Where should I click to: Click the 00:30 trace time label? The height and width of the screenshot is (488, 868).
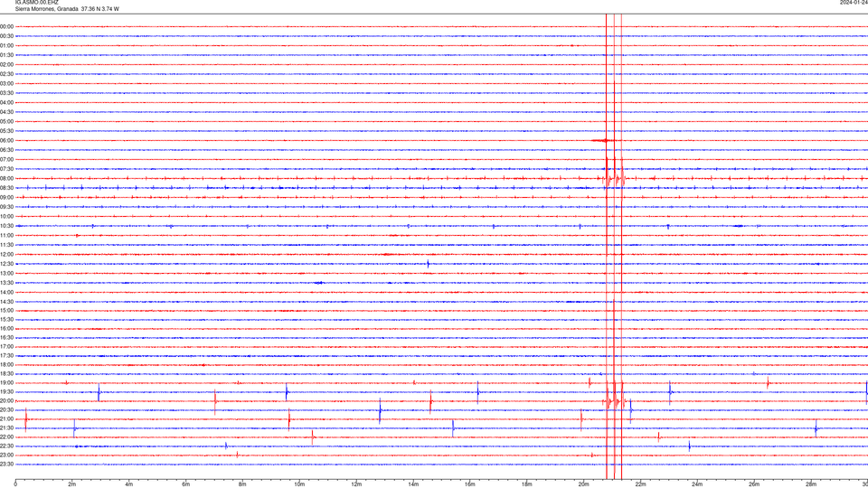(6, 36)
